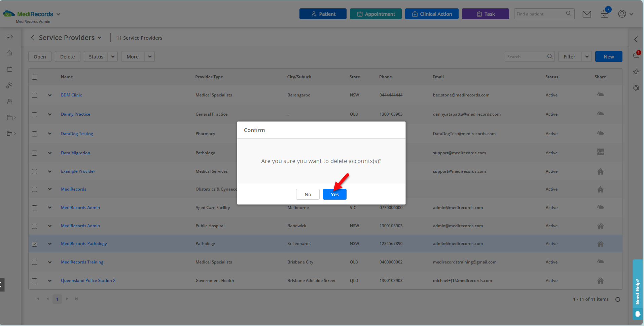The image size is (644, 326).
Task: Uncheck the MediRecords Pathology row checkbox
Action: pos(34,244)
